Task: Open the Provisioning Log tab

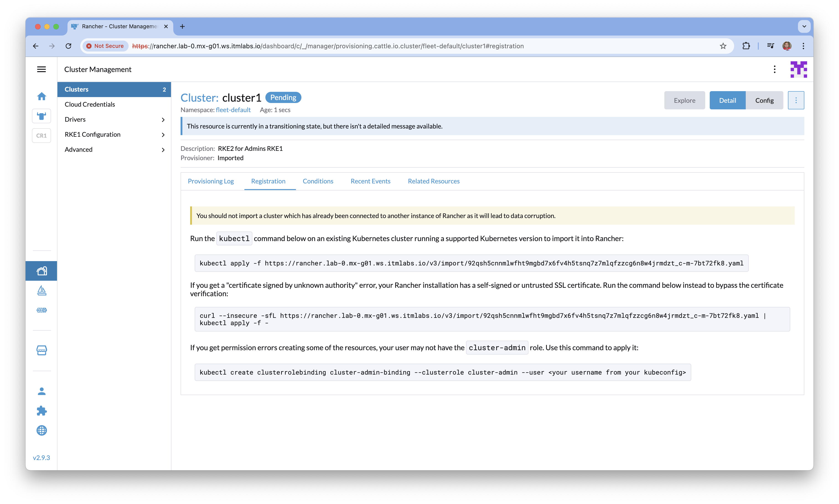Action: (x=211, y=181)
